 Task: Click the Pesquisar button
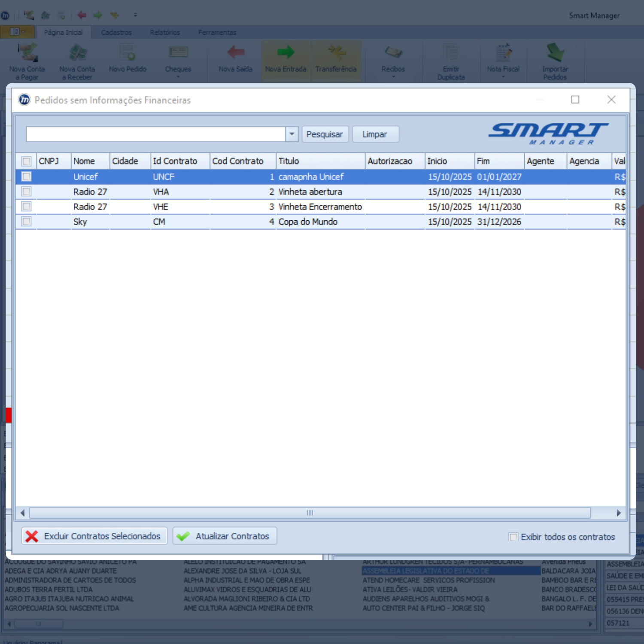coord(325,134)
